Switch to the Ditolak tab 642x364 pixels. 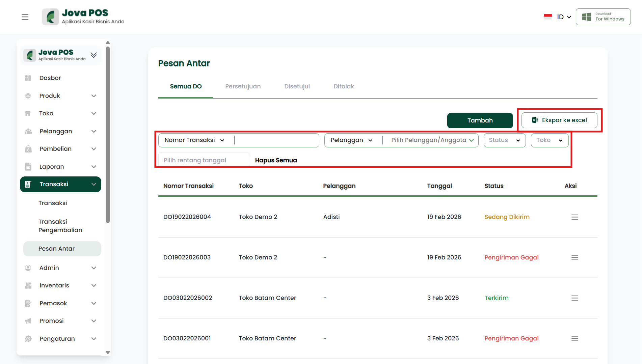tap(344, 86)
